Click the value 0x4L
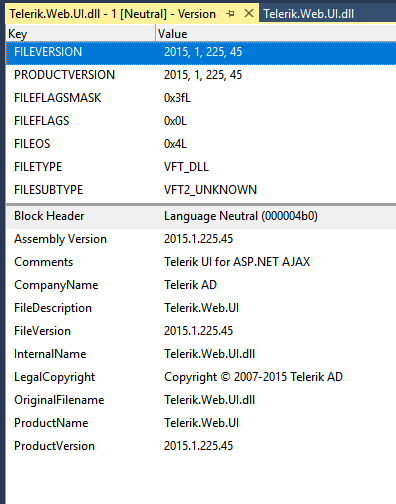This screenshot has width=396, height=504. pos(175,144)
